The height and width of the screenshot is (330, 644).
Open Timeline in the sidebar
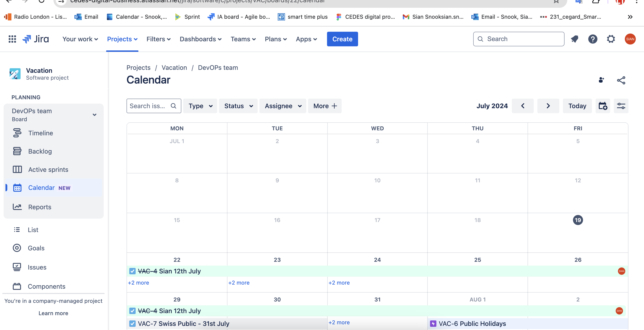click(x=53, y=133)
